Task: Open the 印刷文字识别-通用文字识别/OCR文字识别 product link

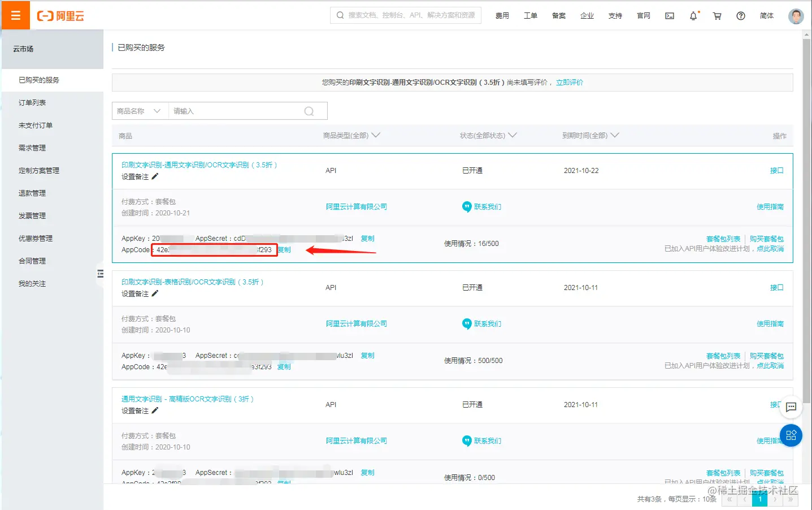Action: [199, 165]
